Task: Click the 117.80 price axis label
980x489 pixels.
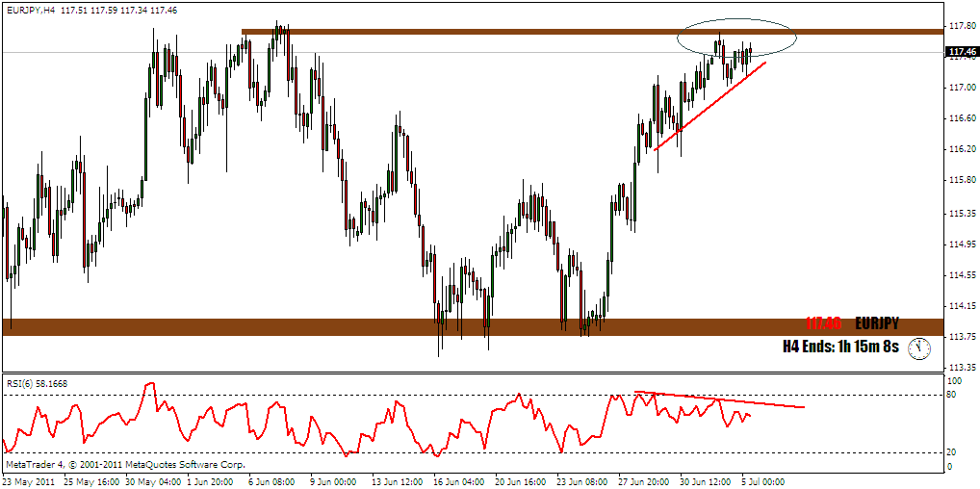Action: coord(963,26)
